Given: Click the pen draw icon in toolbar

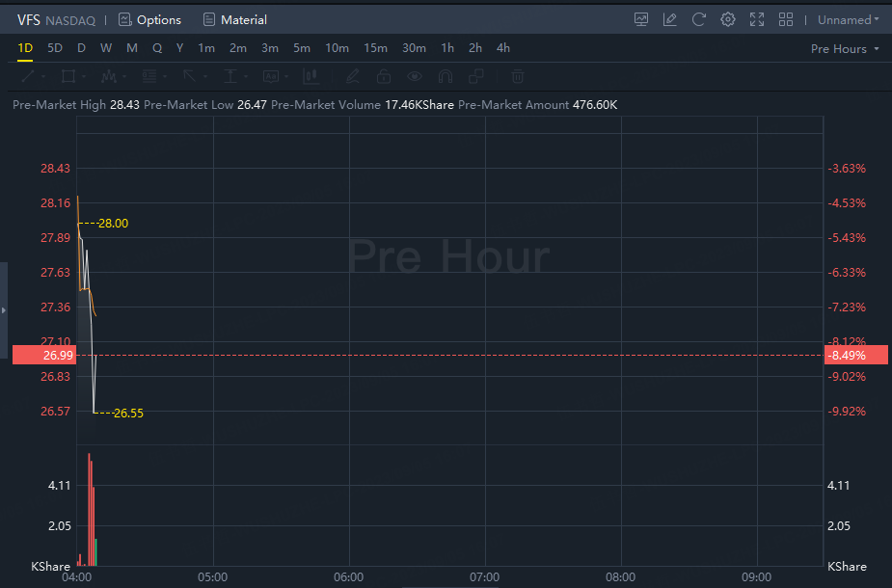Looking at the screenshot, I should click(x=353, y=76).
